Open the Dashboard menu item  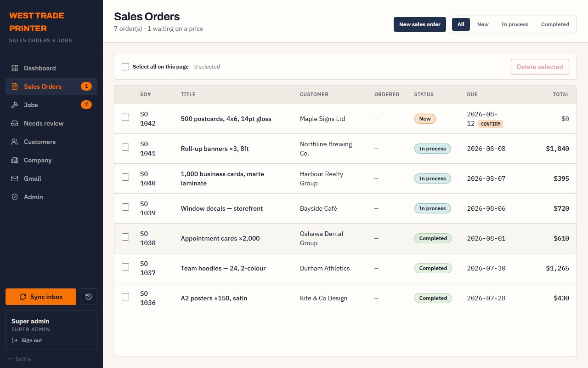51,68
